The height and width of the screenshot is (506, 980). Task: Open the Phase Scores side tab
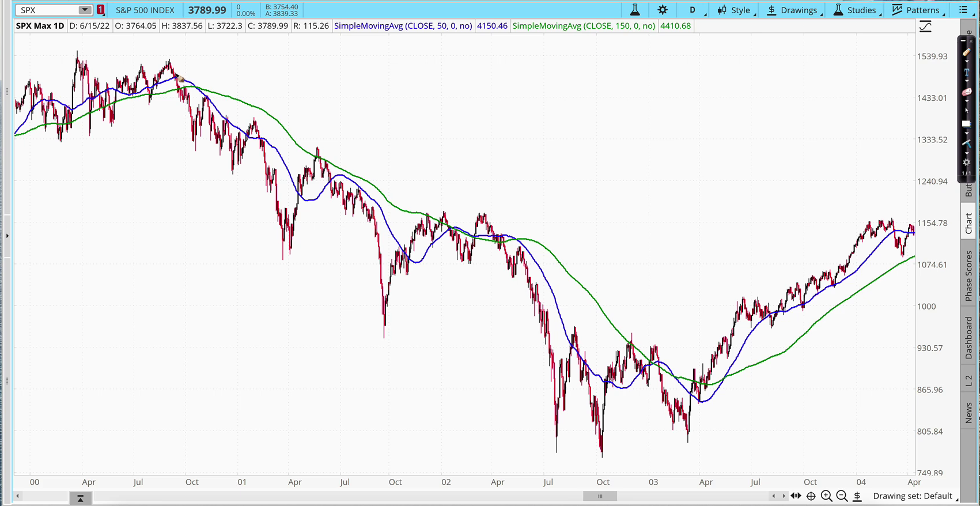968,275
